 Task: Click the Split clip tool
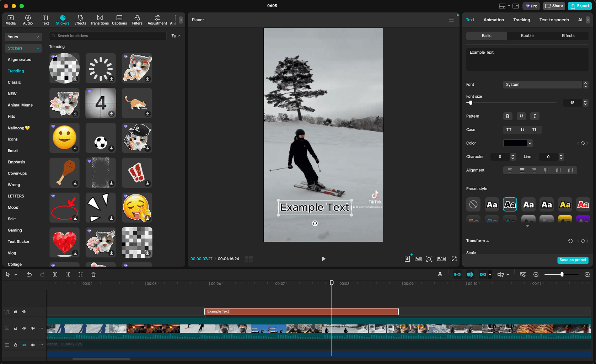[x=55, y=274]
